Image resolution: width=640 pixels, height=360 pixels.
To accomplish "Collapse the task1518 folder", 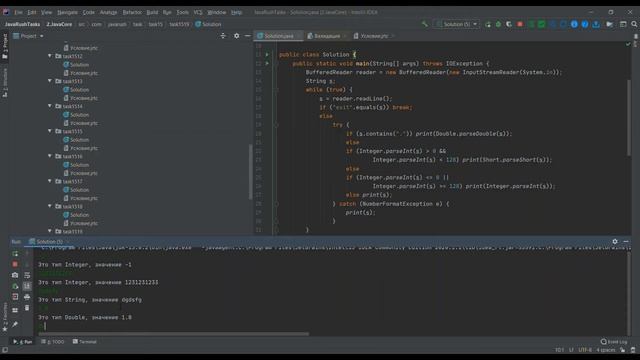I will pos(50,206).
